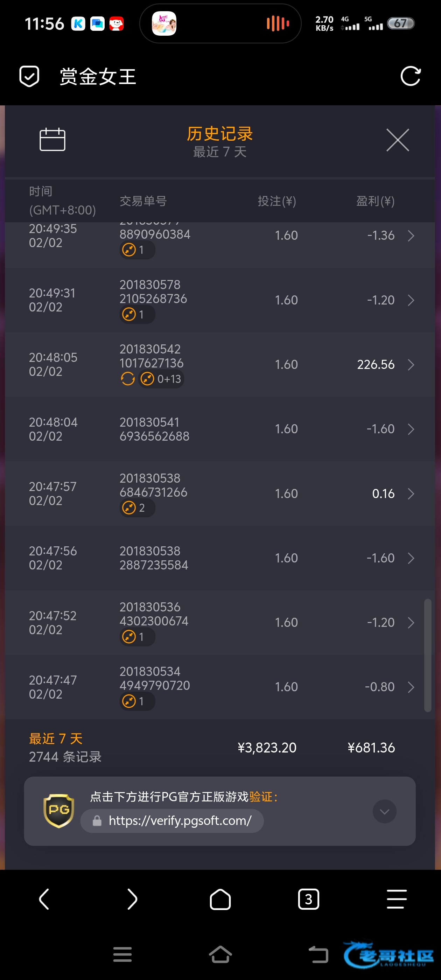Open the browser home page
441x980 pixels.
click(220, 899)
